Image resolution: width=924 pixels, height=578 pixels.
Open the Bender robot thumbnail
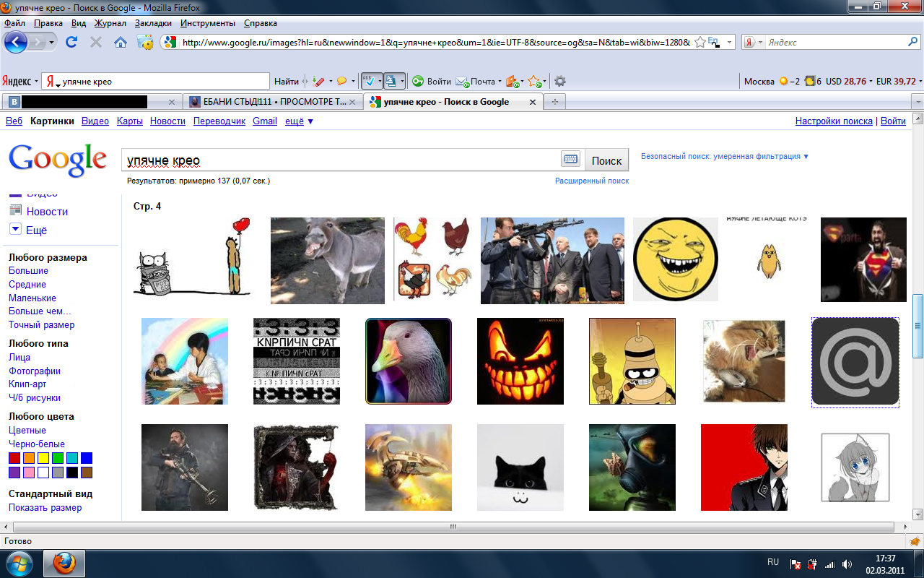click(x=632, y=361)
